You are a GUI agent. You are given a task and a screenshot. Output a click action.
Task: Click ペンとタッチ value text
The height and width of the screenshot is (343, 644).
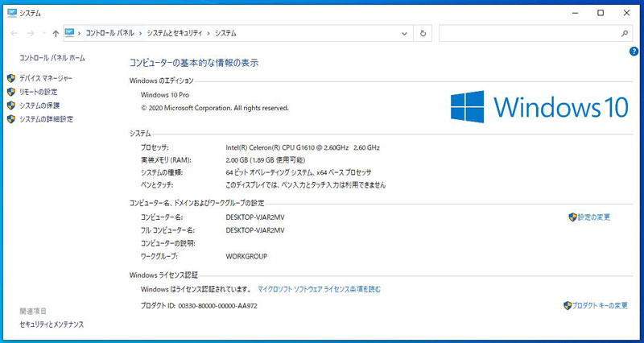point(306,185)
